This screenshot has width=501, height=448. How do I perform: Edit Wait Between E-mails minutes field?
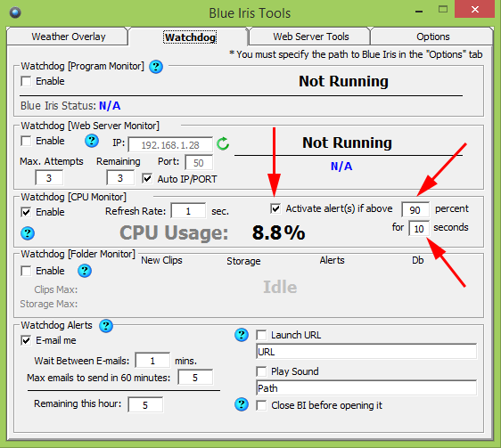(152, 361)
